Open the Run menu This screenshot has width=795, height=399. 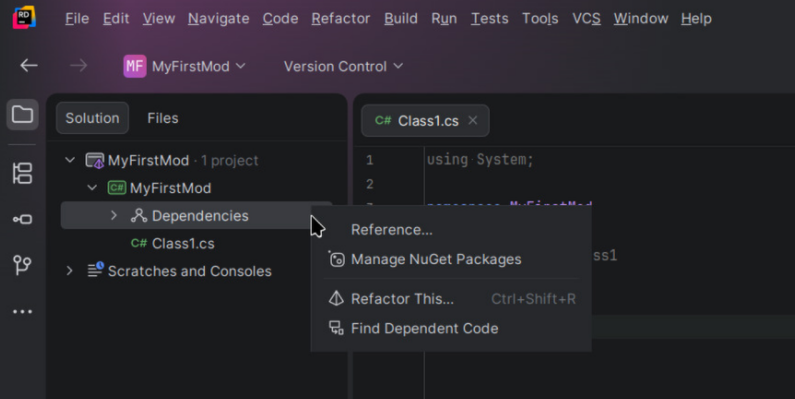click(x=444, y=19)
